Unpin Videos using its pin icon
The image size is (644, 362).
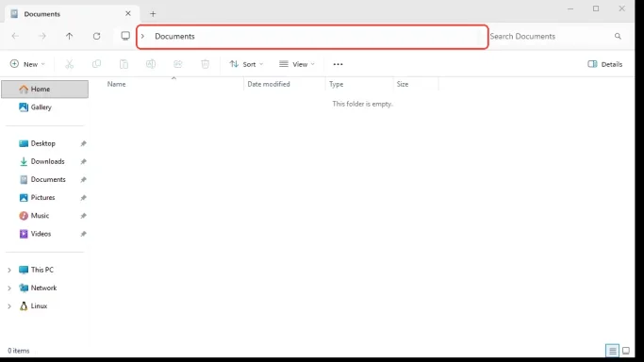pos(83,234)
